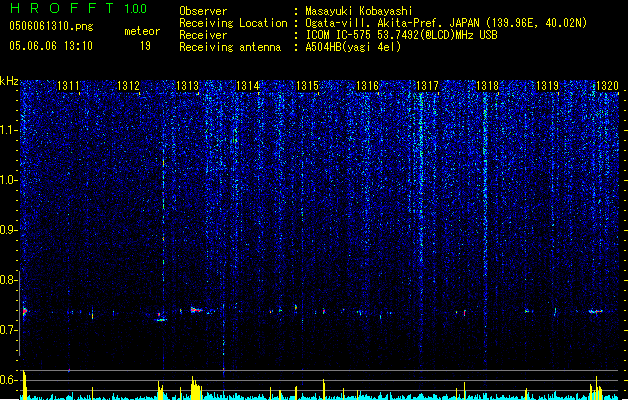
Task: Click the Observer label
Action: coord(203,11)
